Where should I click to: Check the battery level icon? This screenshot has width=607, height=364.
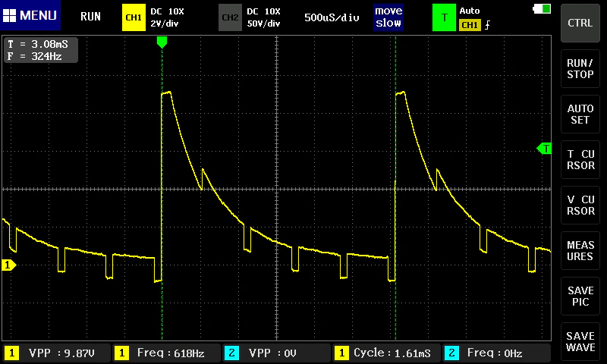542,8
